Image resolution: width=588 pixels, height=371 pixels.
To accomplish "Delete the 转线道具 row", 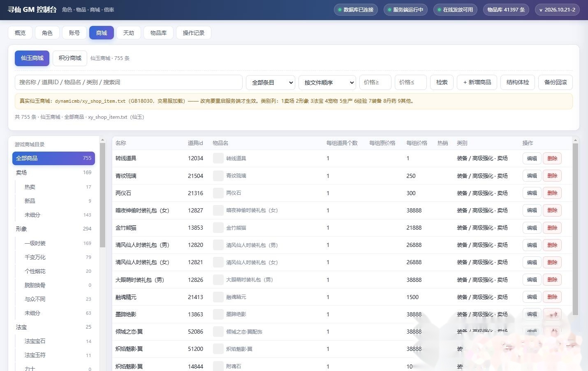I will 552,158.
